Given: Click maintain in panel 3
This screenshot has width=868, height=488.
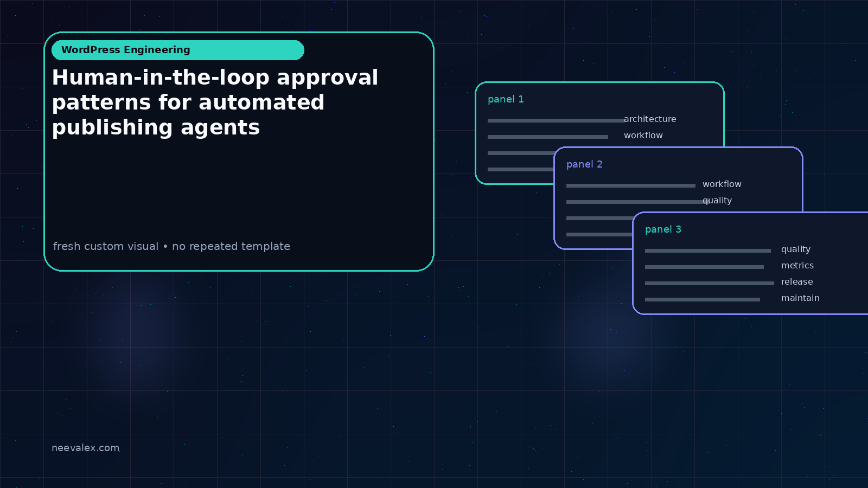Looking at the screenshot, I should tap(800, 298).
